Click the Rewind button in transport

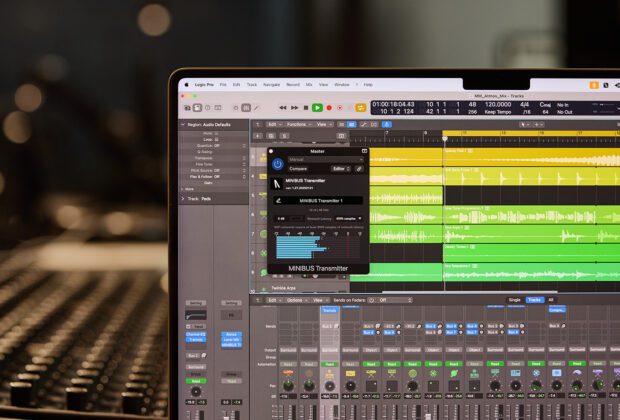pyautogui.click(x=283, y=107)
